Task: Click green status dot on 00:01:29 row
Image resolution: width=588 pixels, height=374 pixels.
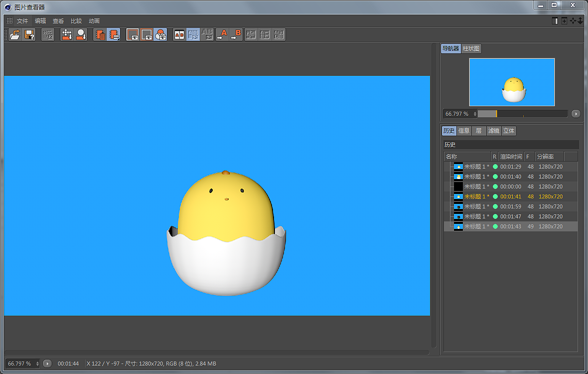Action: pyautogui.click(x=495, y=167)
